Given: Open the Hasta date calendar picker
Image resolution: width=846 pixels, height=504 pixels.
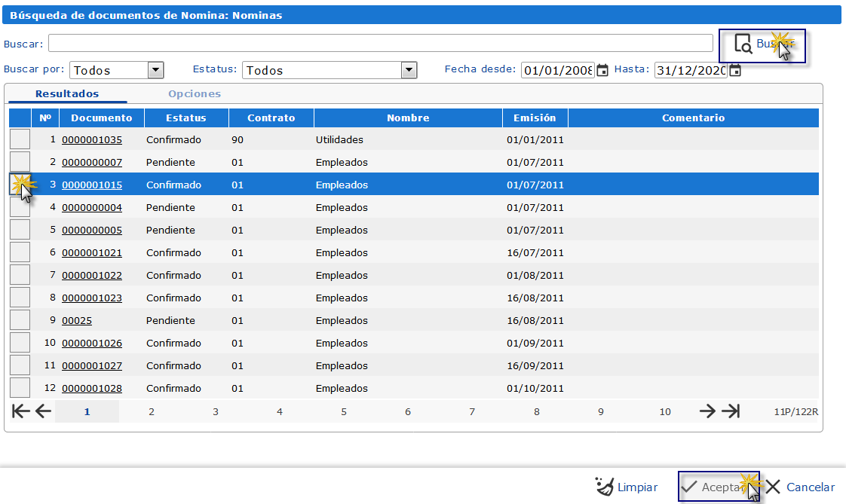Looking at the screenshot, I should 735,70.
